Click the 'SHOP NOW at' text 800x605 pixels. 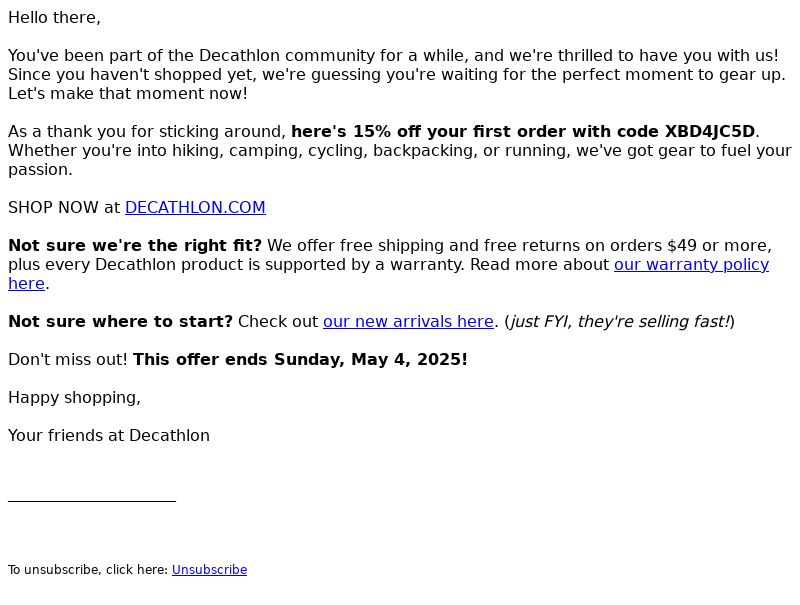(x=64, y=208)
